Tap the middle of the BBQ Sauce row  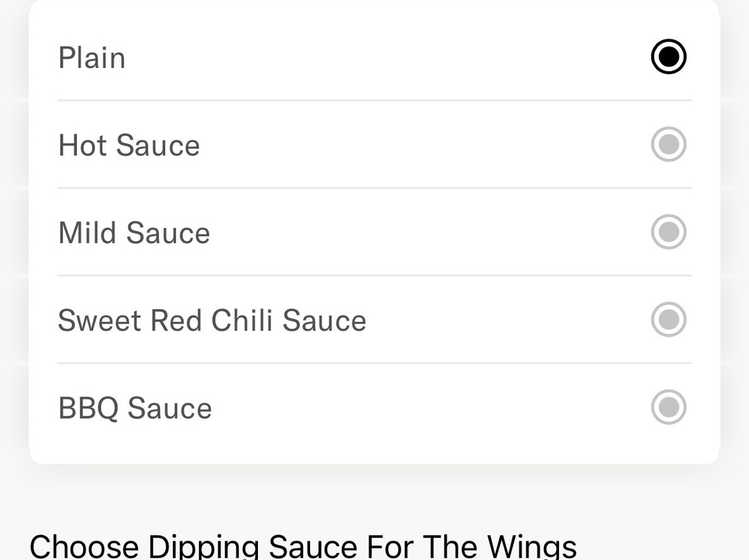tap(374, 407)
